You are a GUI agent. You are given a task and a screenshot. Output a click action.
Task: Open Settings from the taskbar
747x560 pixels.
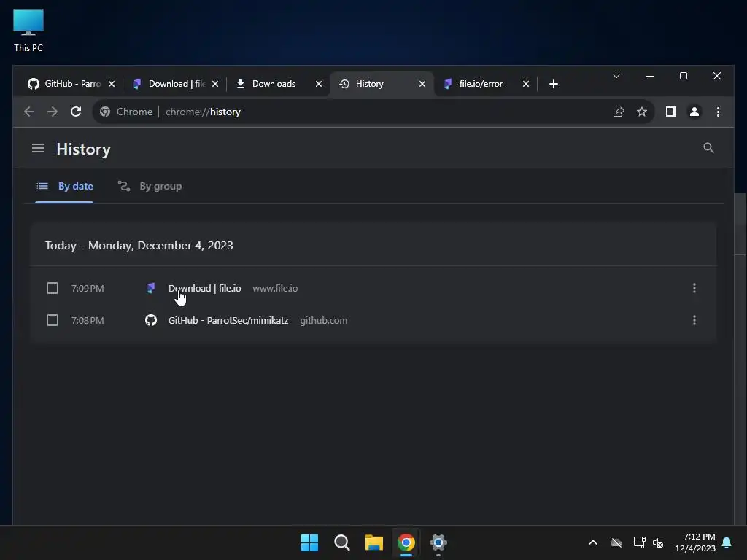[438, 542]
